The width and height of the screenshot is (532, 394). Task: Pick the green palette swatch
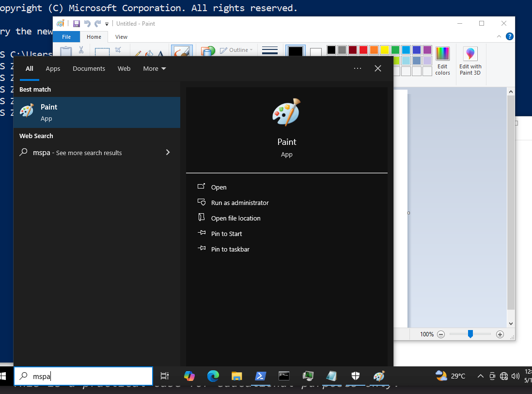click(395, 50)
